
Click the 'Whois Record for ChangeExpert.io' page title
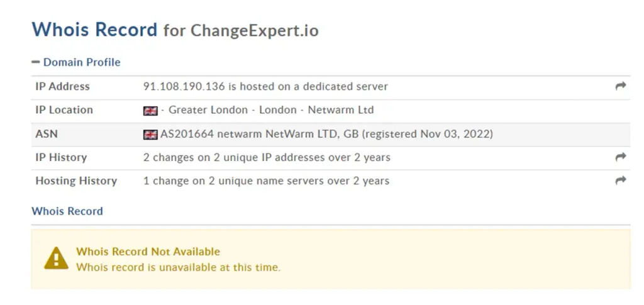[x=175, y=30]
